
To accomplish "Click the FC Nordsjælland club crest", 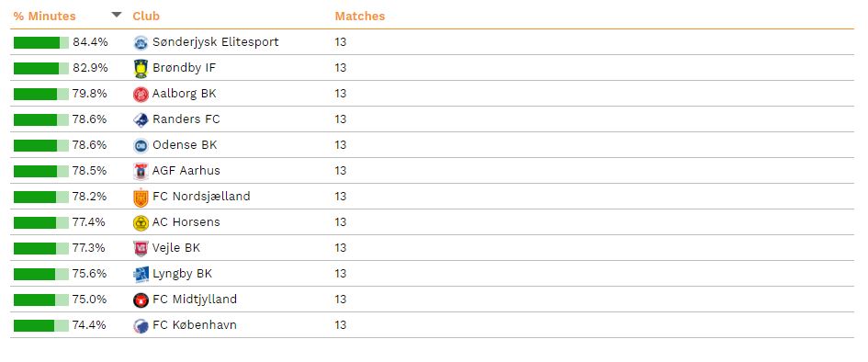I will click(x=141, y=197).
